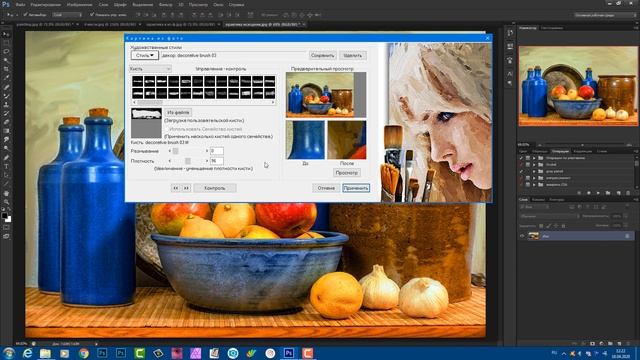This screenshot has width=640, height=360.
Task: Click the Navigator zoom slider
Action: point(582,144)
